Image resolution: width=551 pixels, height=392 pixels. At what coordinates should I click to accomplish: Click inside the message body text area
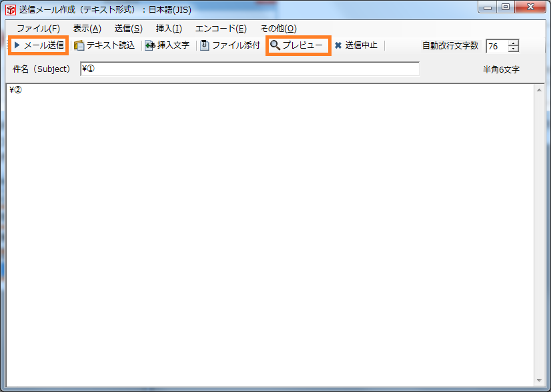(x=271, y=235)
